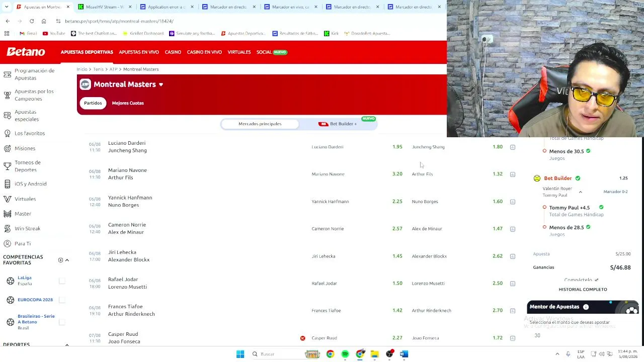The image size is (644, 362).
Task: Click the live stream icon on Casper Ruud row
Action: tap(302, 338)
